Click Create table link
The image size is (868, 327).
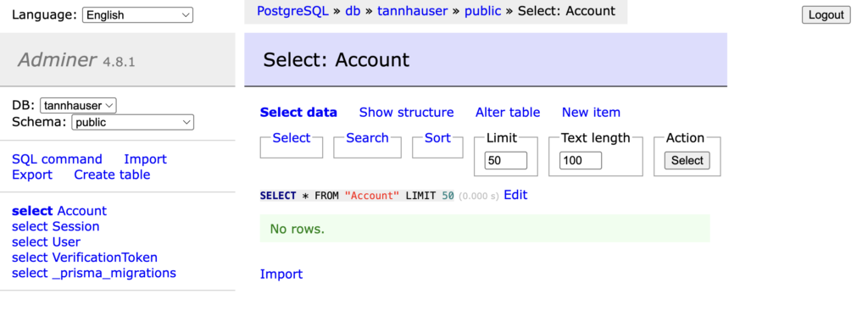click(x=112, y=175)
